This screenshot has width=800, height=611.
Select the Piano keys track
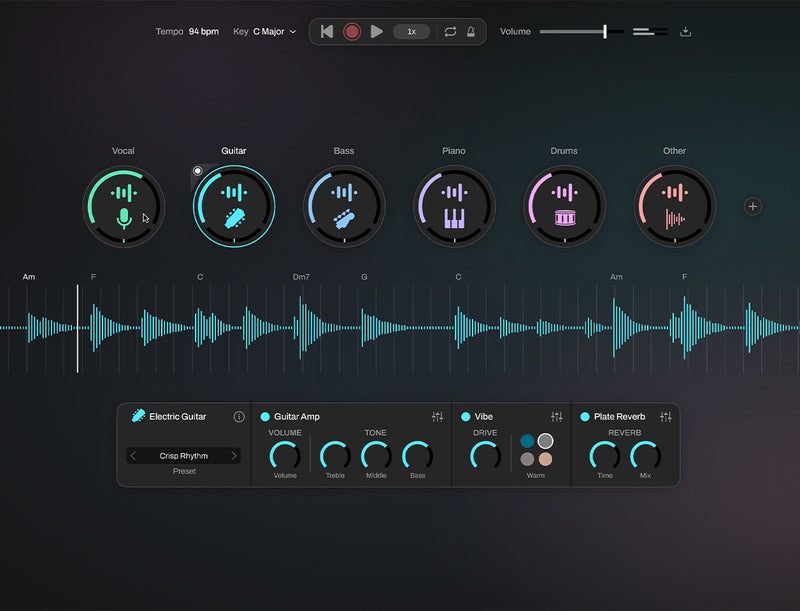[454, 206]
